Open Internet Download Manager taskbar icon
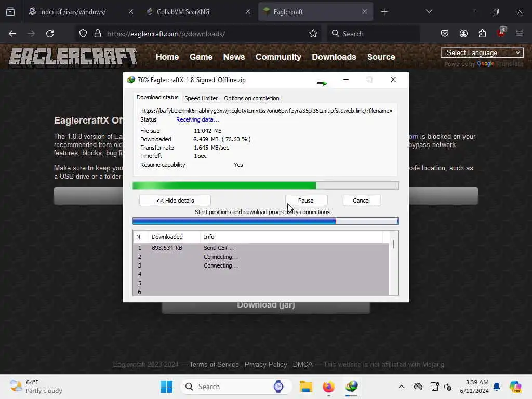Screen dimensions: 532x399 click(352, 387)
